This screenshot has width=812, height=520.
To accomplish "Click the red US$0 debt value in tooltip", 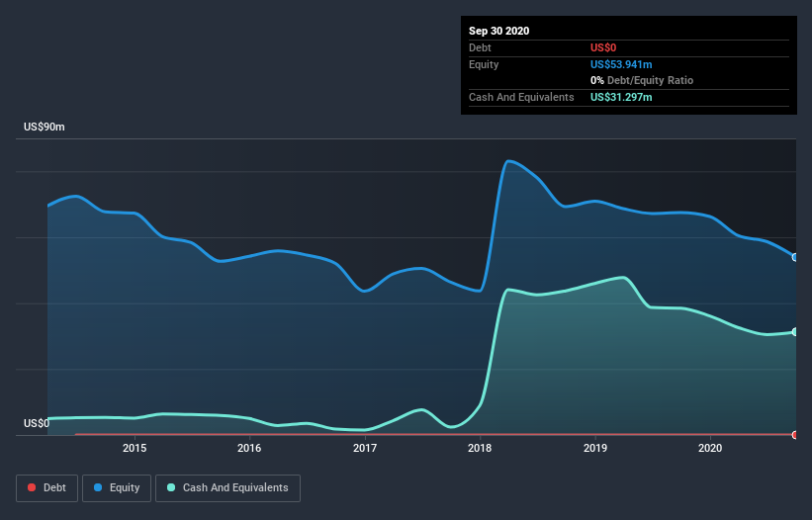I will coord(603,47).
